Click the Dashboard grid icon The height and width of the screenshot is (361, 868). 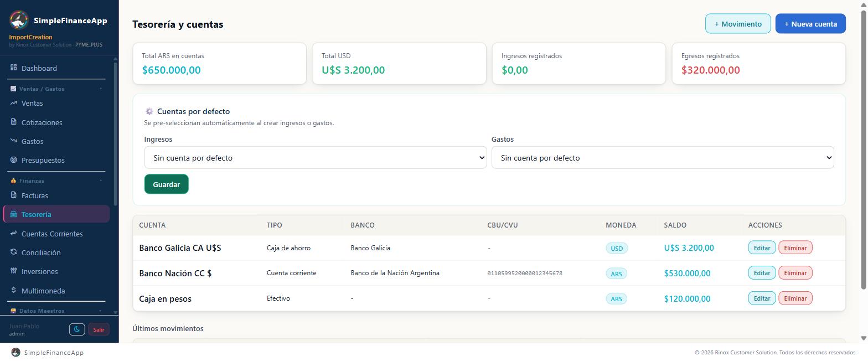coord(14,68)
